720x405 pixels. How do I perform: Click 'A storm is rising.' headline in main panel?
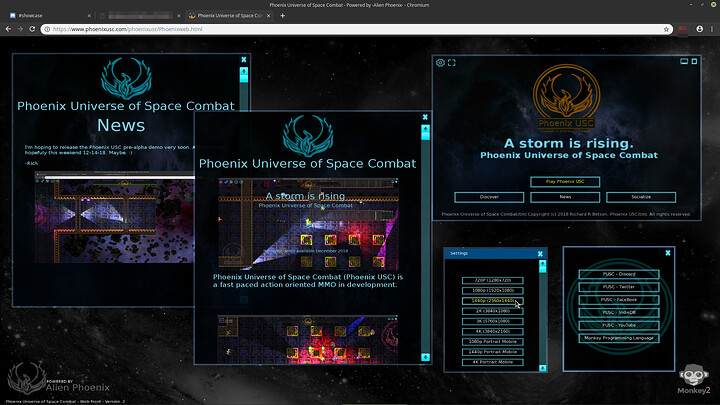coord(568,143)
